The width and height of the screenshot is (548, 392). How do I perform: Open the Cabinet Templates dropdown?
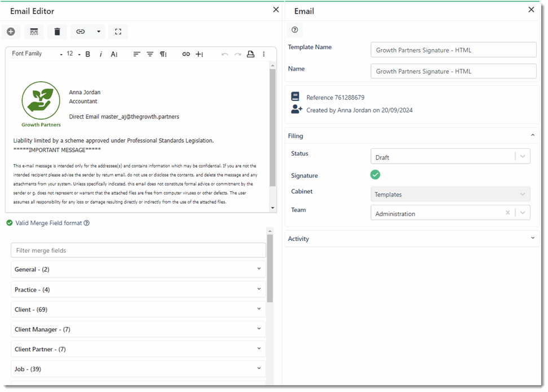coord(450,194)
